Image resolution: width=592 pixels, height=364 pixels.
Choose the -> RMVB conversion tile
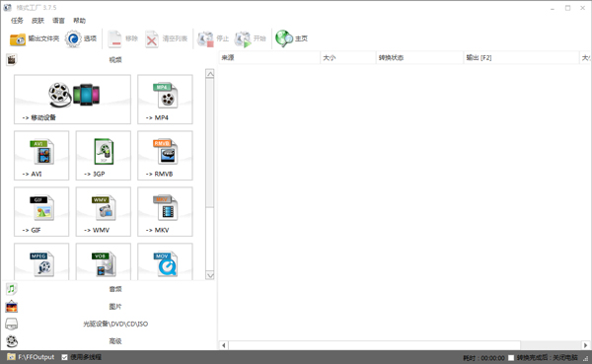click(x=165, y=156)
